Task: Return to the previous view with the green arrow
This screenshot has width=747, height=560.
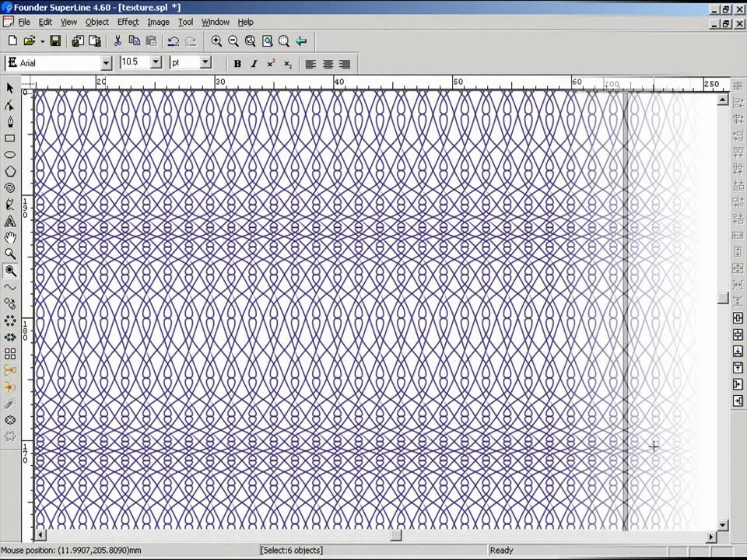Action: (301, 41)
